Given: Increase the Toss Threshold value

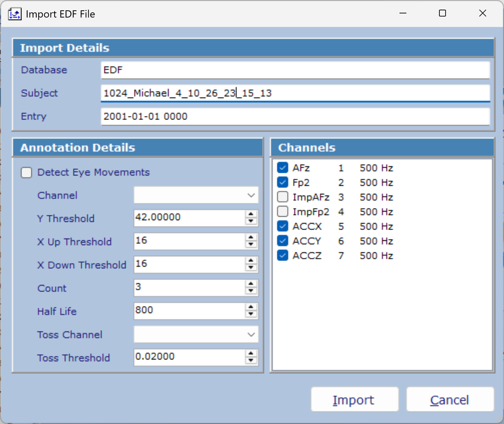Looking at the screenshot, I should pyautogui.click(x=251, y=354).
